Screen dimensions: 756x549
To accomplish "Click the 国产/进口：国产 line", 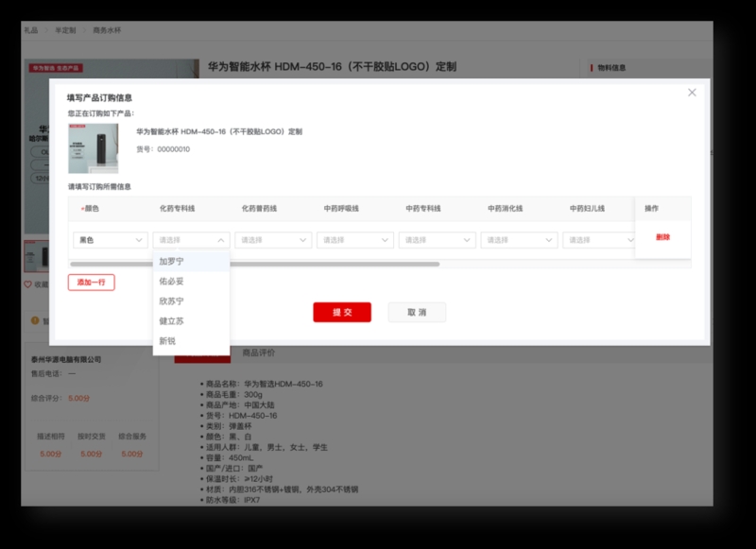I will 234,469.
